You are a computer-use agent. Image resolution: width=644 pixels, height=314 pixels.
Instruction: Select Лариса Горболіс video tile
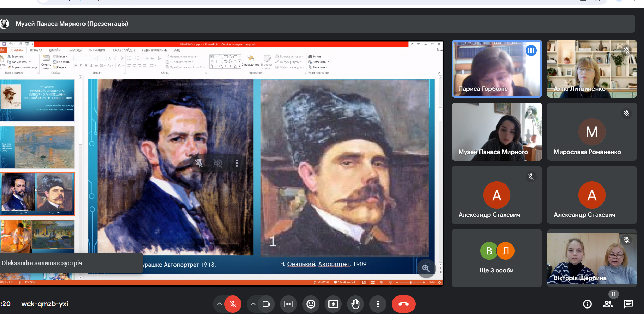pyautogui.click(x=497, y=69)
